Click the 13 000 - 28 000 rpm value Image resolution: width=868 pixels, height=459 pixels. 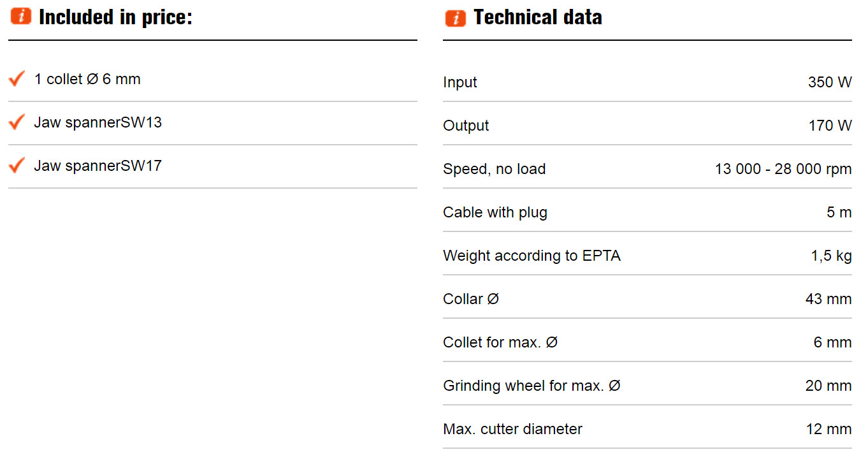[783, 169]
